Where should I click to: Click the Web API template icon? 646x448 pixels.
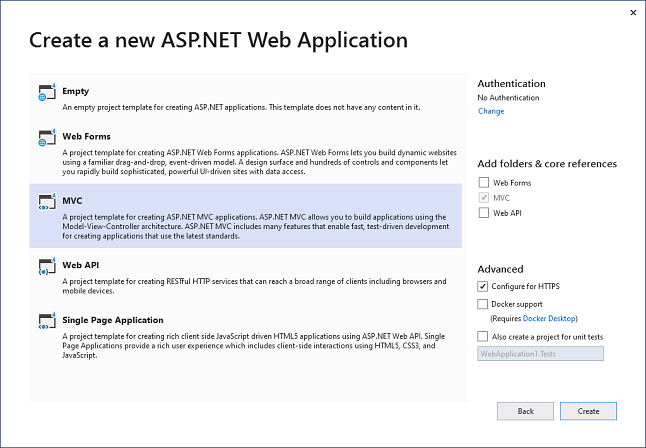pyautogui.click(x=47, y=268)
